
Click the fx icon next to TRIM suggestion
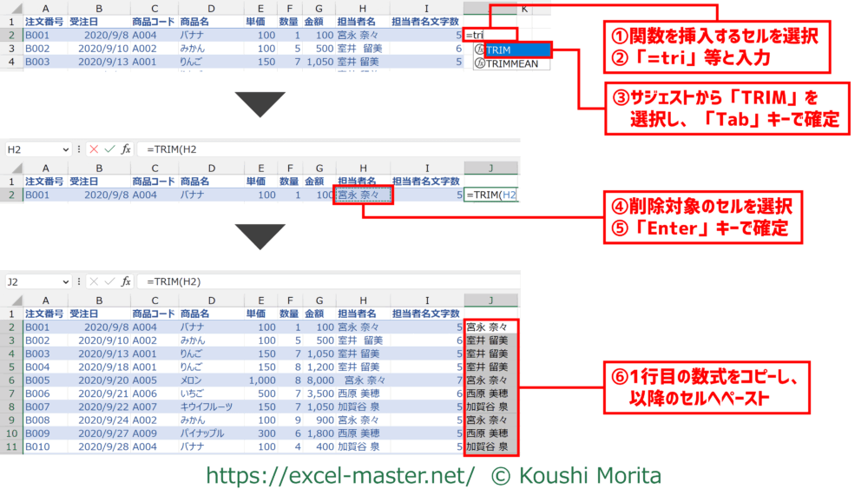click(x=479, y=50)
